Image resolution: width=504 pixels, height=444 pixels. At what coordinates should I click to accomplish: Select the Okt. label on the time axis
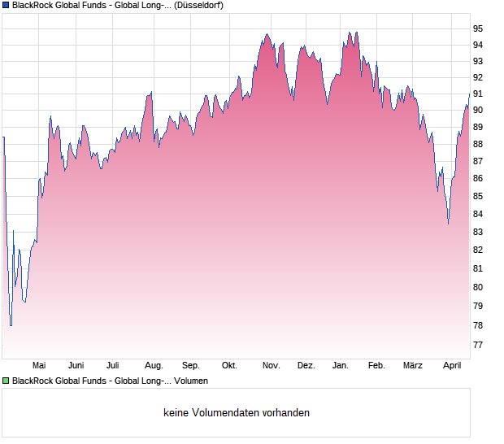[x=229, y=365]
